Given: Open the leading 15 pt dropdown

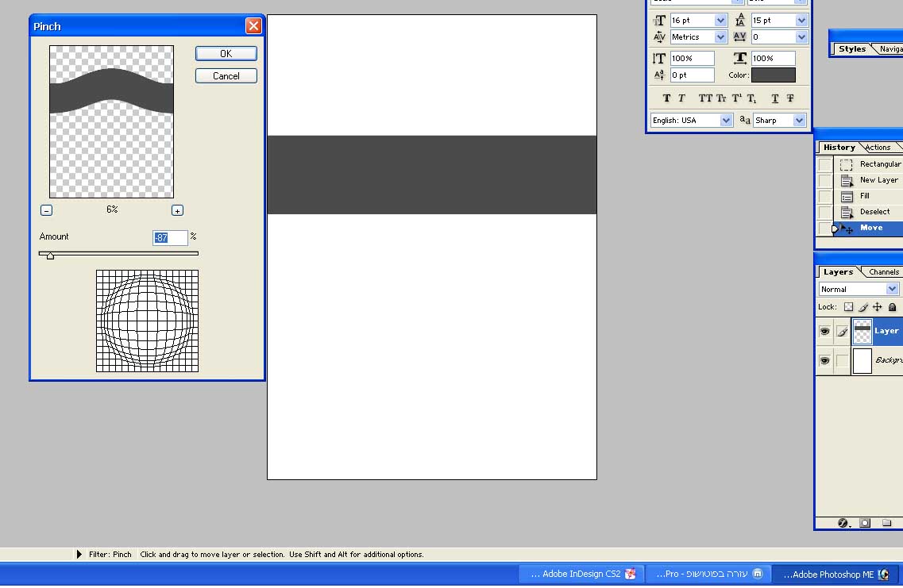Looking at the screenshot, I should pyautogui.click(x=801, y=21).
